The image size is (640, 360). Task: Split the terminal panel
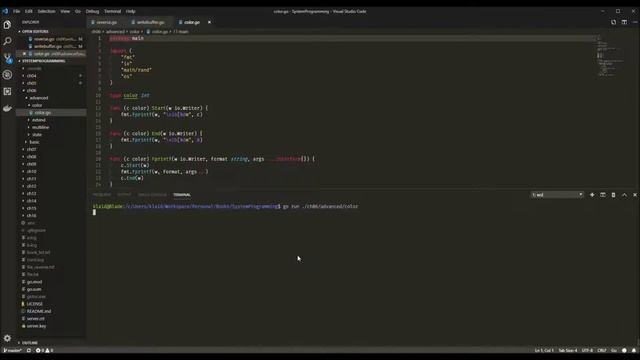pos(603,195)
